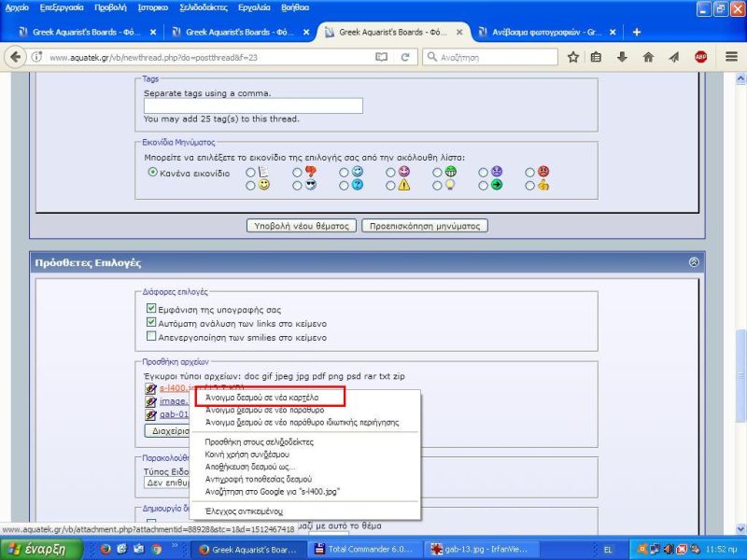This screenshot has height=560, width=747.
Task: Select the 'Κανένα εικονίδιο' radio button
Action: [153, 173]
